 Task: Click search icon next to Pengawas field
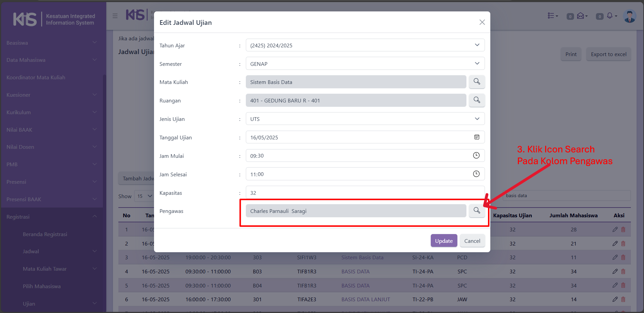(x=477, y=211)
